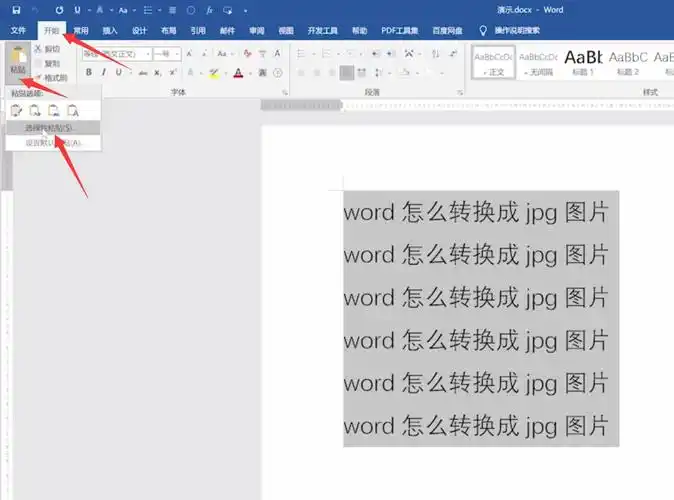674x500 pixels.
Task: Choose the third picture paste option icon
Action: coord(54,110)
